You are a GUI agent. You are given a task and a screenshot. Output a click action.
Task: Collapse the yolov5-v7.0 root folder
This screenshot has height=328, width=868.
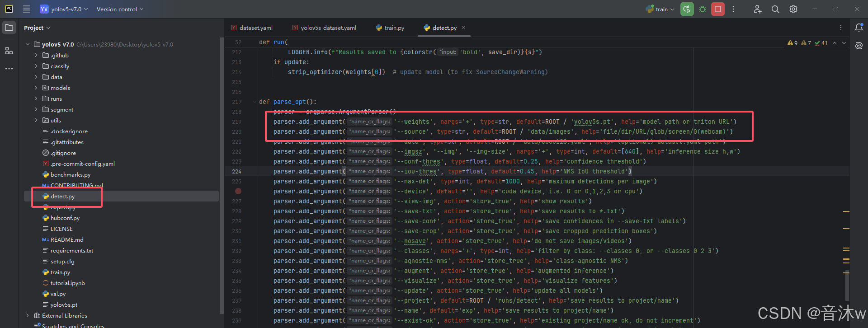pos(28,44)
